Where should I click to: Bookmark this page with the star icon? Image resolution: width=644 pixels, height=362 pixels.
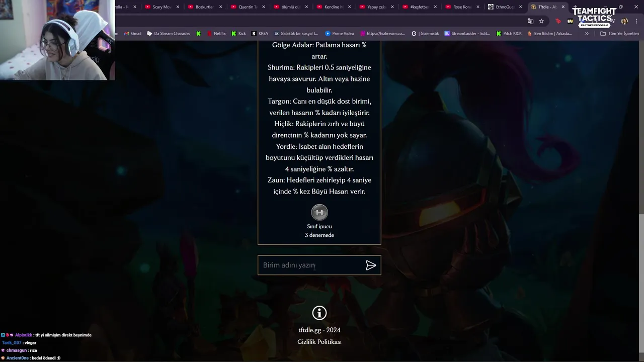coord(541,21)
